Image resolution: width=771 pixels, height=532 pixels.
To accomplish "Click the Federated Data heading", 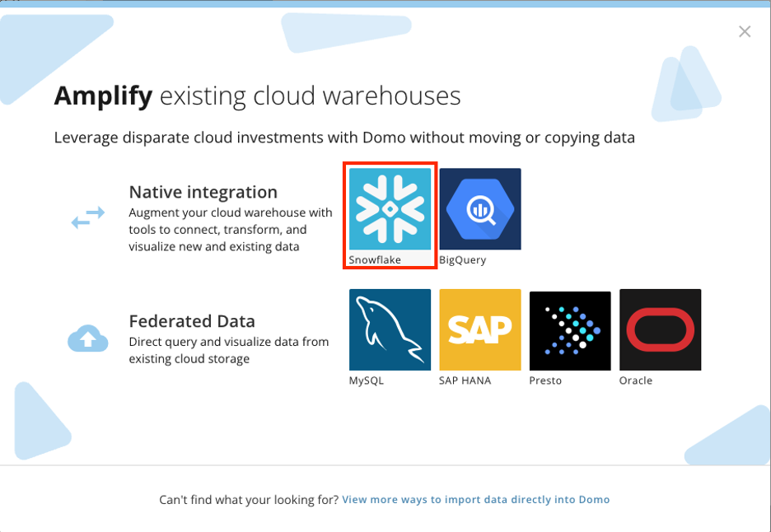I will click(192, 321).
